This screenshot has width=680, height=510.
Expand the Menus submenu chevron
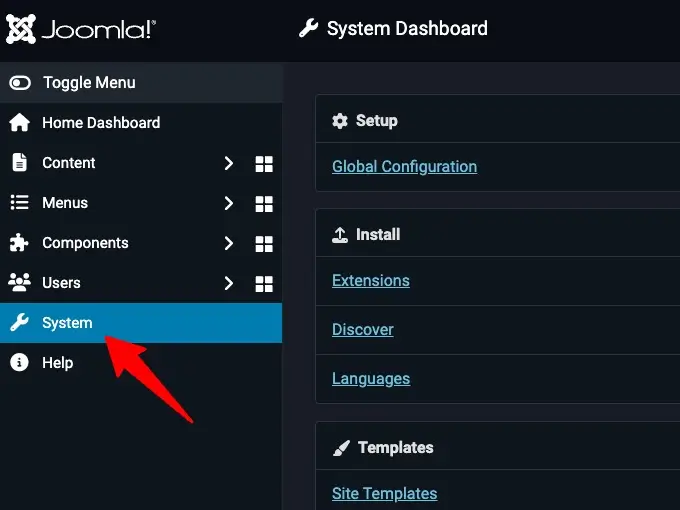229,203
